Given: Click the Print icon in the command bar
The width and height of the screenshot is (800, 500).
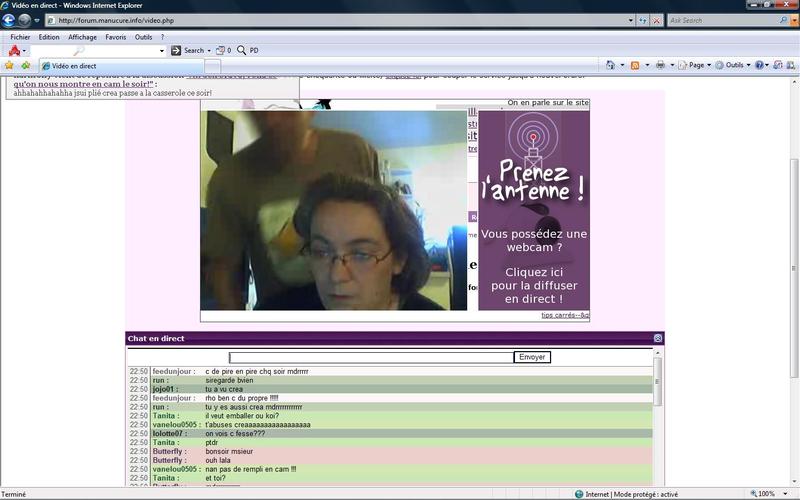Looking at the screenshot, I should (x=660, y=65).
